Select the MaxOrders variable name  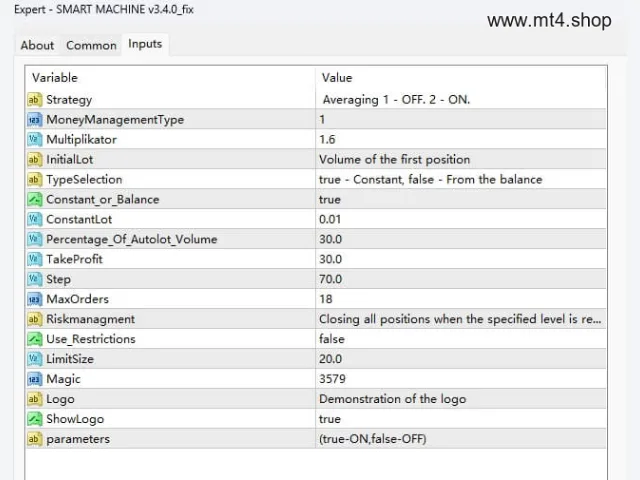click(77, 299)
